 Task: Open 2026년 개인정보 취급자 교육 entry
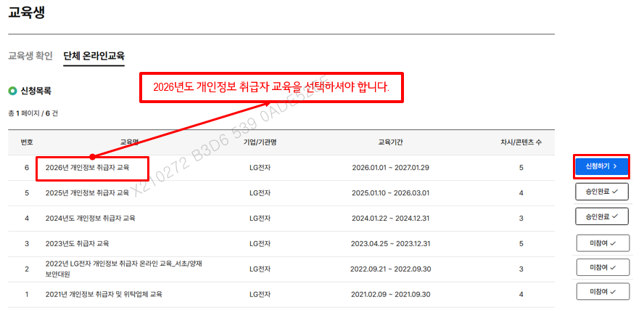[x=87, y=168]
